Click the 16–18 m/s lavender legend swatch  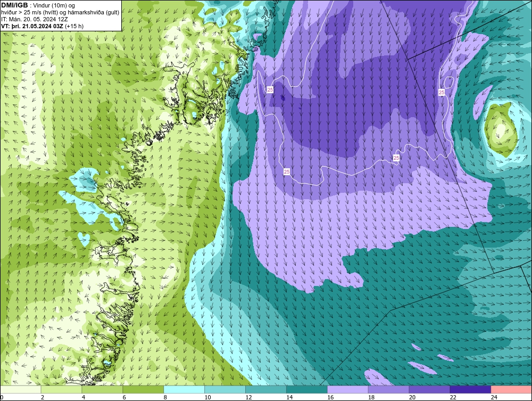coord(347,389)
